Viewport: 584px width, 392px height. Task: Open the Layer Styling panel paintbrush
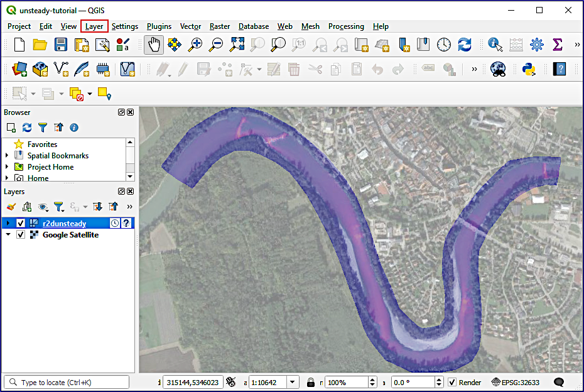coord(11,207)
